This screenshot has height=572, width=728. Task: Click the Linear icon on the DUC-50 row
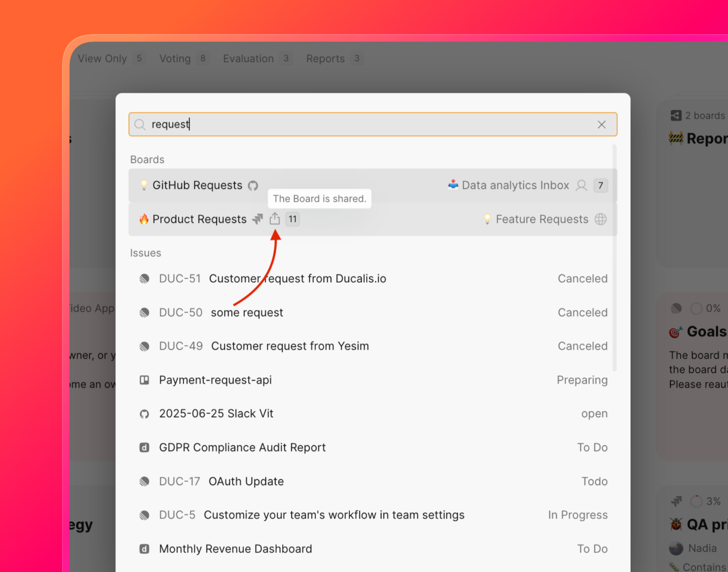click(x=144, y=313)
